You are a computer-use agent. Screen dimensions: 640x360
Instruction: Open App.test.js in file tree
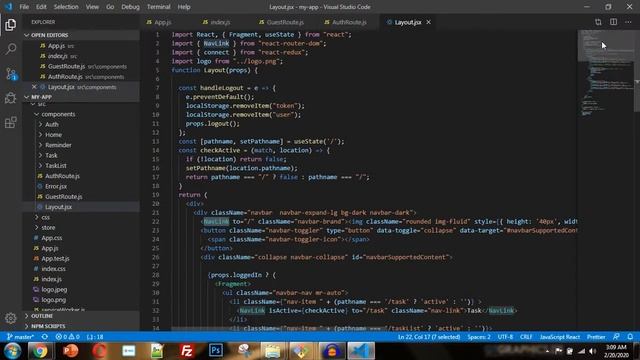coord(55,258)
